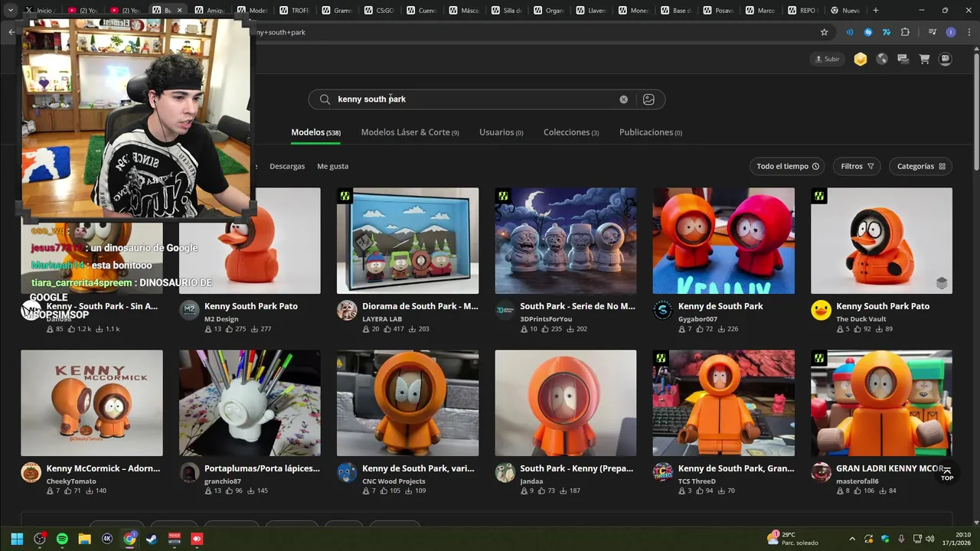Click the search field containing kenny south park

486,99
